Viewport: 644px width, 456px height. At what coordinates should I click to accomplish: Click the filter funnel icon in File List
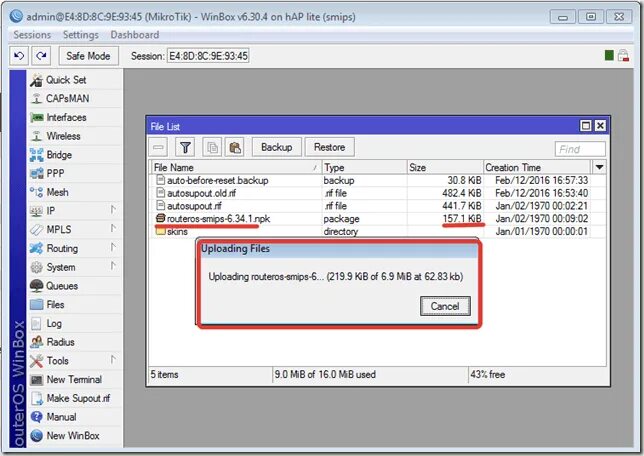pyautogui.click(x=185, y=147)
